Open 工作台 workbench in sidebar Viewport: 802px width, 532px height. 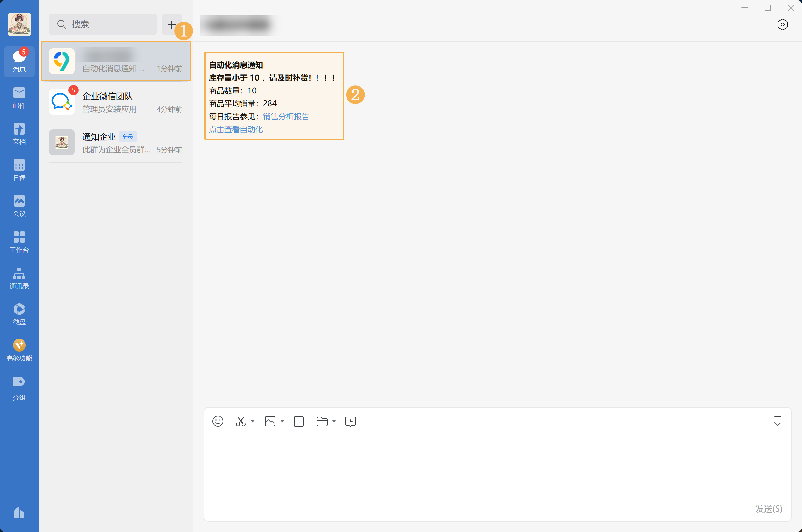coord(19,242)
